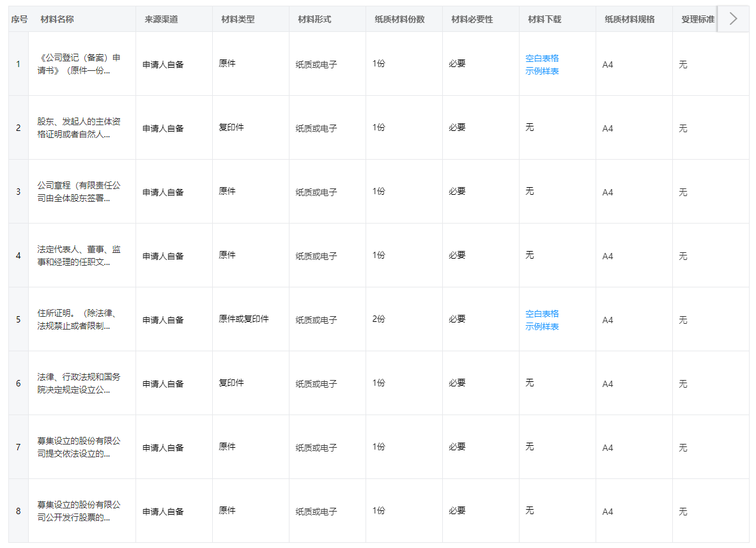Click the 材料下载 column header
Viewport: 756px width, 548px height.
(545, 19)
